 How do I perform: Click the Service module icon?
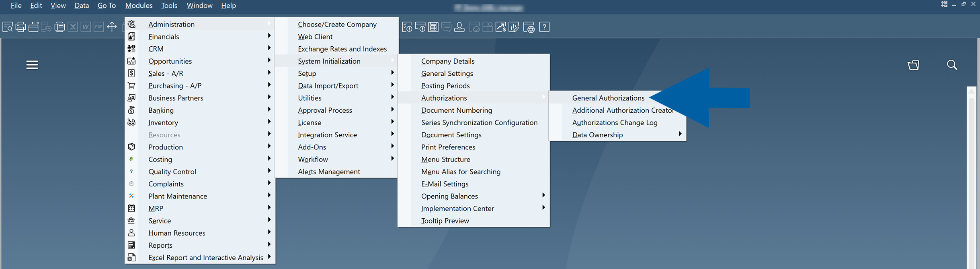click(x=131, y=221)
